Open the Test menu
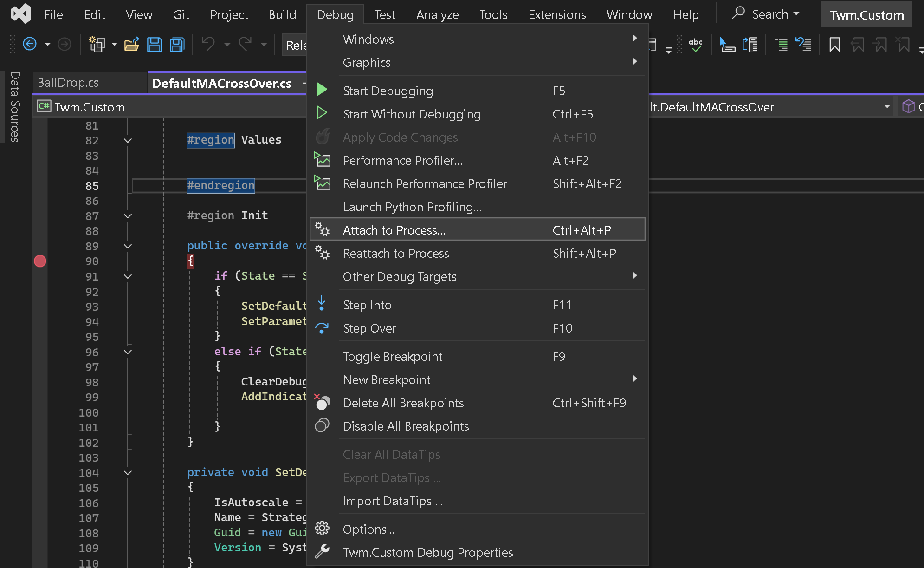This screenshot has width=924, height=568. 385,14
